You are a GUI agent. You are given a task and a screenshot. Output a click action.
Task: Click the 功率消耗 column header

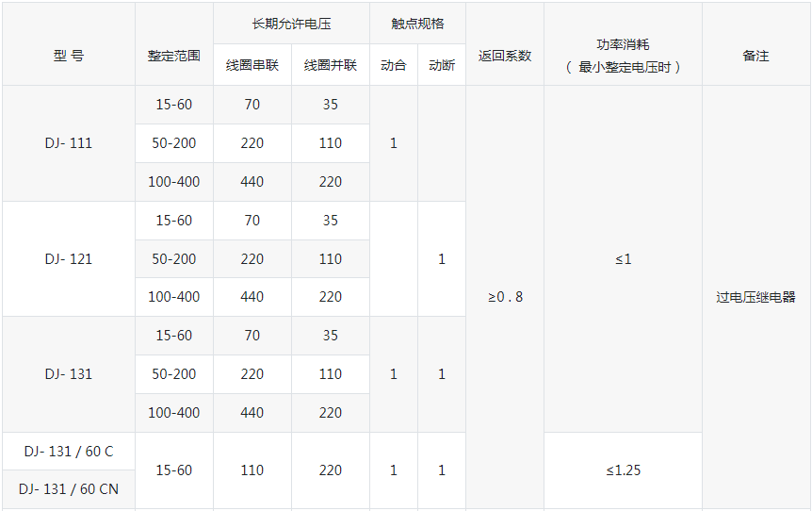[x=623, y=56]
